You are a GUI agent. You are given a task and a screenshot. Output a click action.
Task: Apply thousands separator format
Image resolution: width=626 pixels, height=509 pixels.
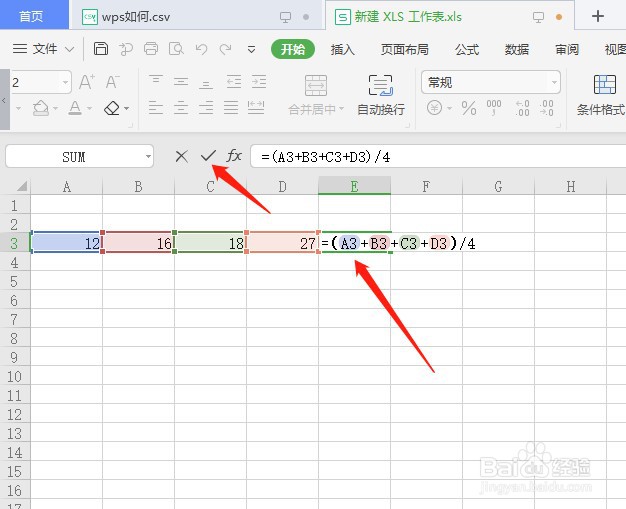pyautogui.click(x=494, y=108)
